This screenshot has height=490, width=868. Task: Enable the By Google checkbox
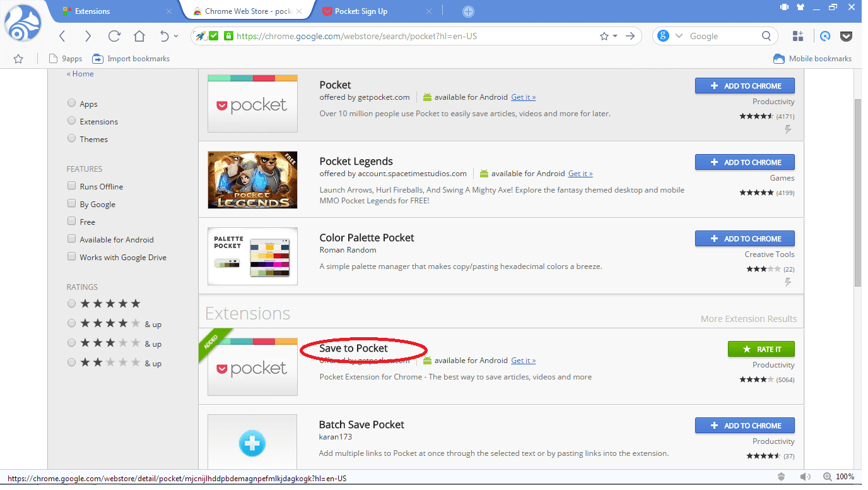71,204
